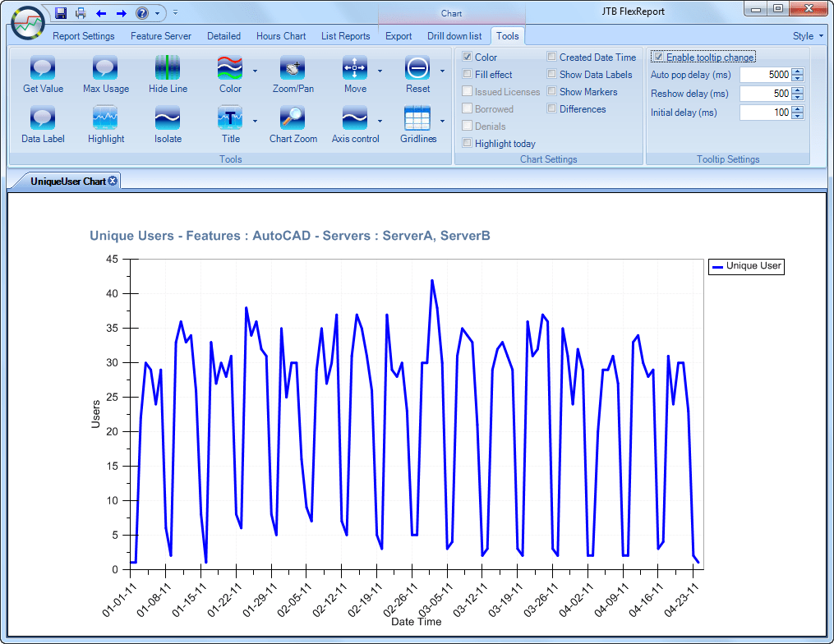Expand the Reset tool dropdown arrow
The width and height of the screenshot is (834, 644).
[x=442, y=71]
